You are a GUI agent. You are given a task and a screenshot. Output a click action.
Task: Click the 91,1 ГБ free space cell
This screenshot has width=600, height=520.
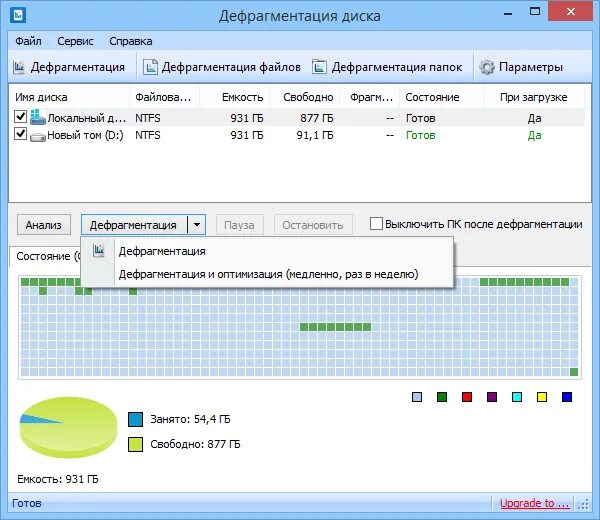pos(315,135)
